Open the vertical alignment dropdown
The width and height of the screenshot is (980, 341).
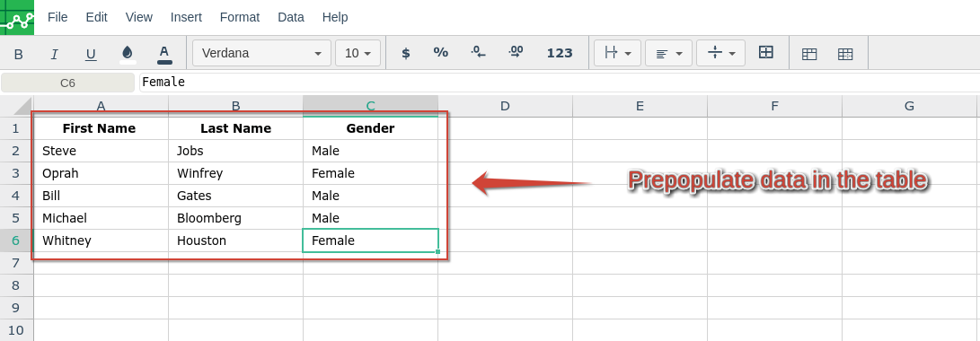click(x=720, y=53)
